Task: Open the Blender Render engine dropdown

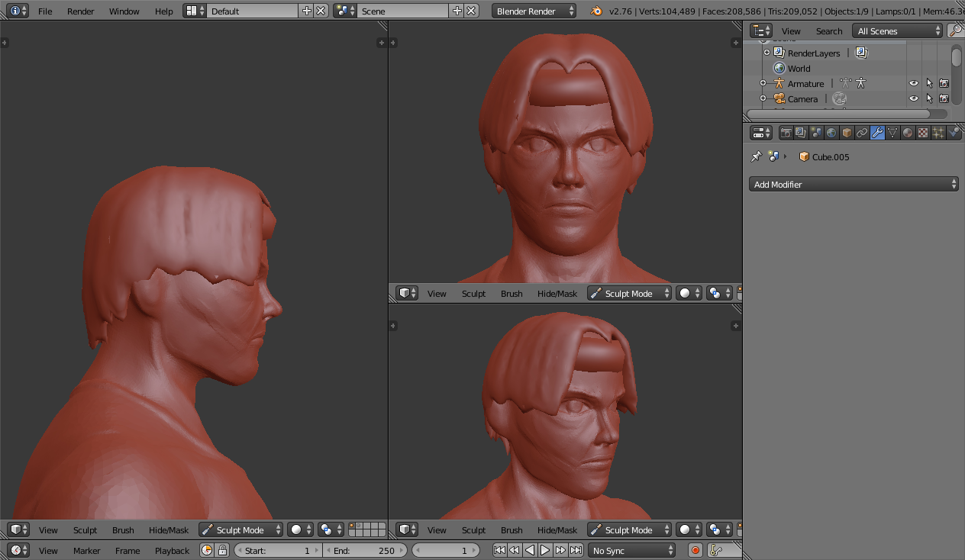Action: [x=534, y=11]
